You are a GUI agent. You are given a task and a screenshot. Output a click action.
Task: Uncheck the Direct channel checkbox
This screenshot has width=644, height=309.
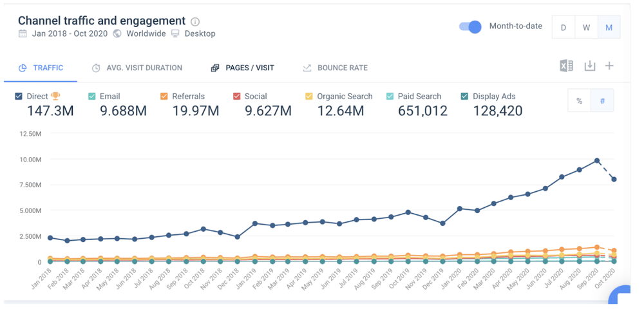coord(19,97)
